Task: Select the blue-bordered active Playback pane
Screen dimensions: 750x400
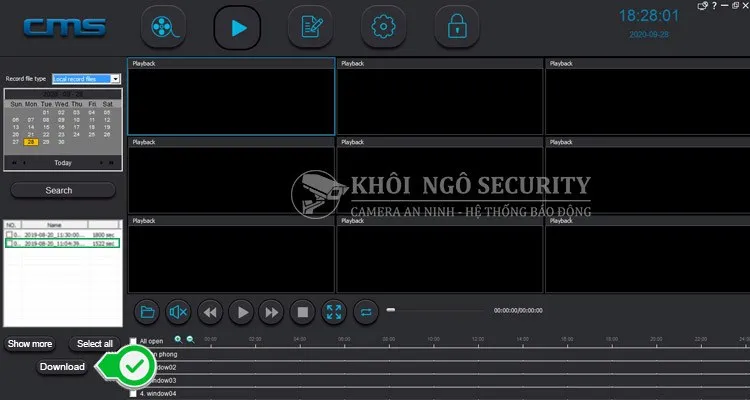Action: 231,96
